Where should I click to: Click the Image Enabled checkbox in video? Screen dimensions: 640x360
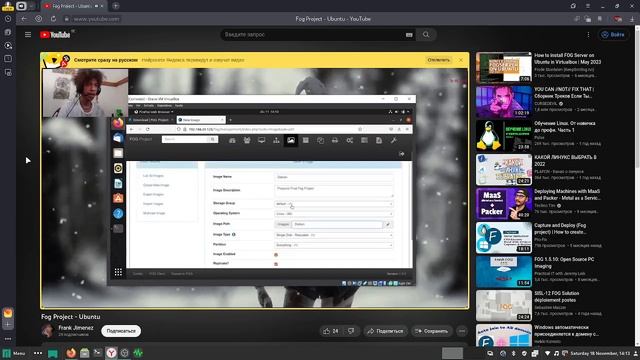tap(276, 255)
